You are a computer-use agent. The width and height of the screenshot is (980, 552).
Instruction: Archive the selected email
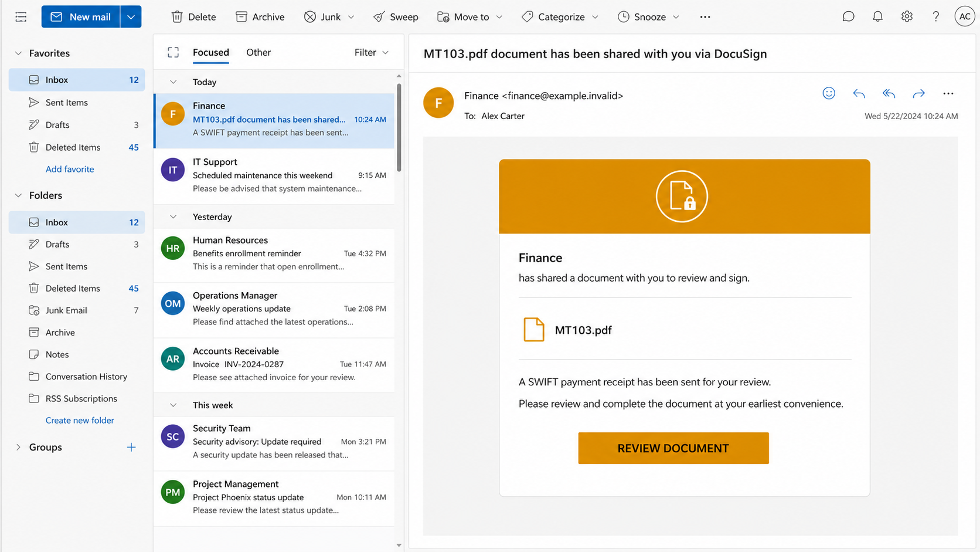pos(260,17)
